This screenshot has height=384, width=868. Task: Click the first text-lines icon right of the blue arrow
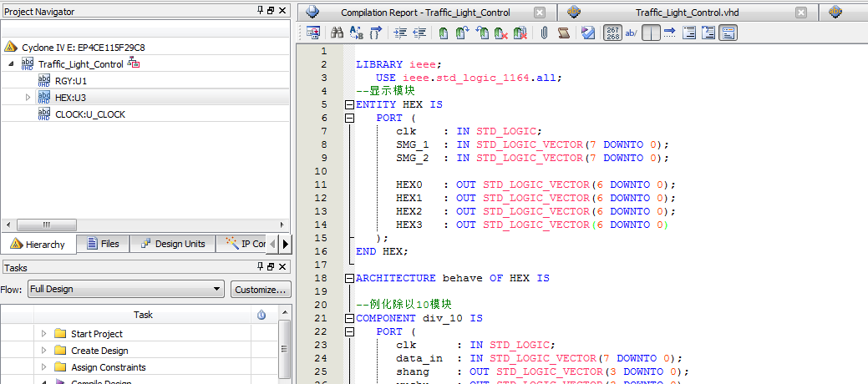(x=689, y=33)
